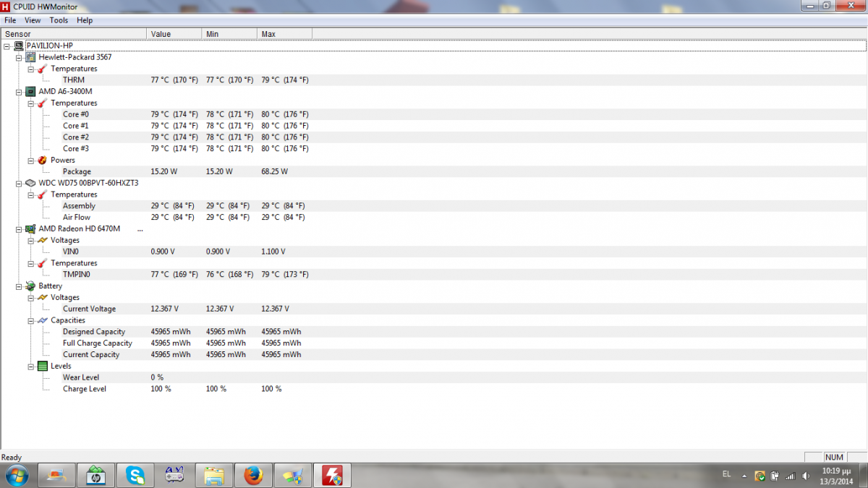
Task: Collapse the Capacities section
Action: (x=30, y=320)
